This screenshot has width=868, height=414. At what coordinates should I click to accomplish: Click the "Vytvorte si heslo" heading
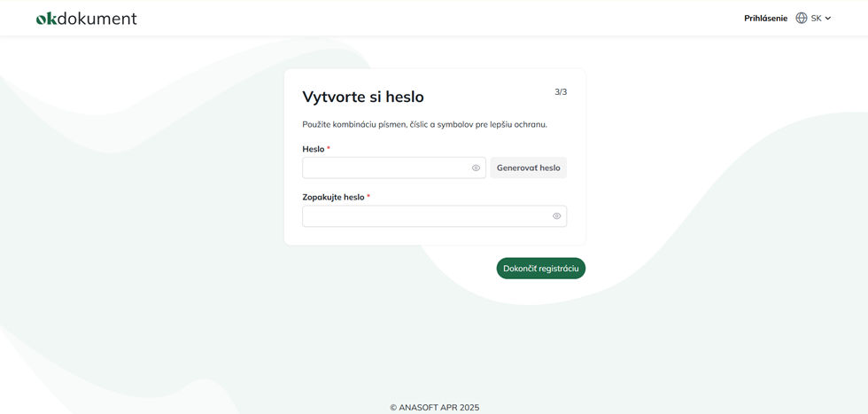click(x=363, y=97)
